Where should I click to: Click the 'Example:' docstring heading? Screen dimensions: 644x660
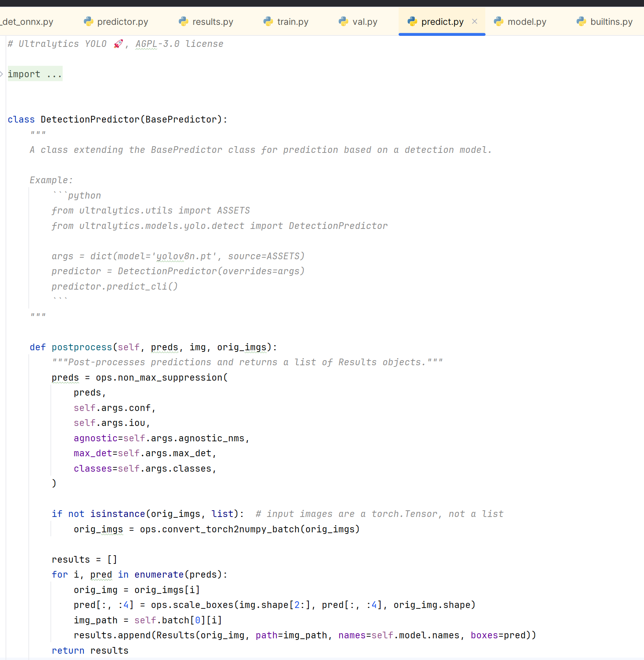click(51, 180)
